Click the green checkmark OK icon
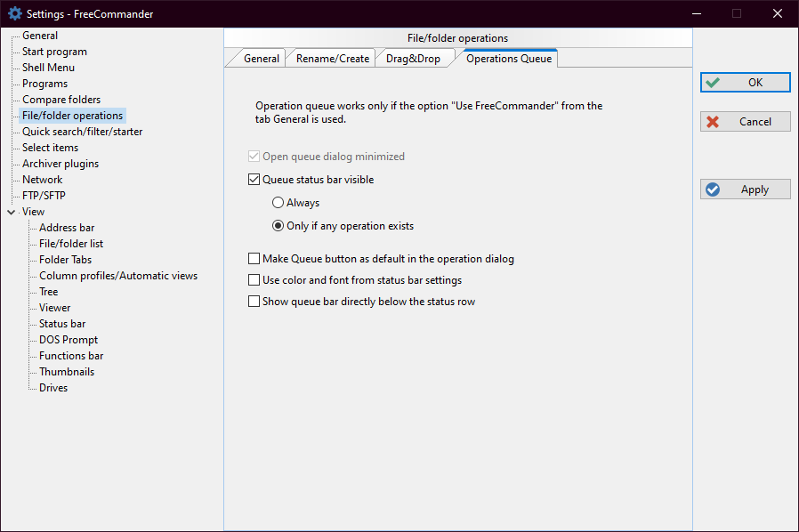 713,83
